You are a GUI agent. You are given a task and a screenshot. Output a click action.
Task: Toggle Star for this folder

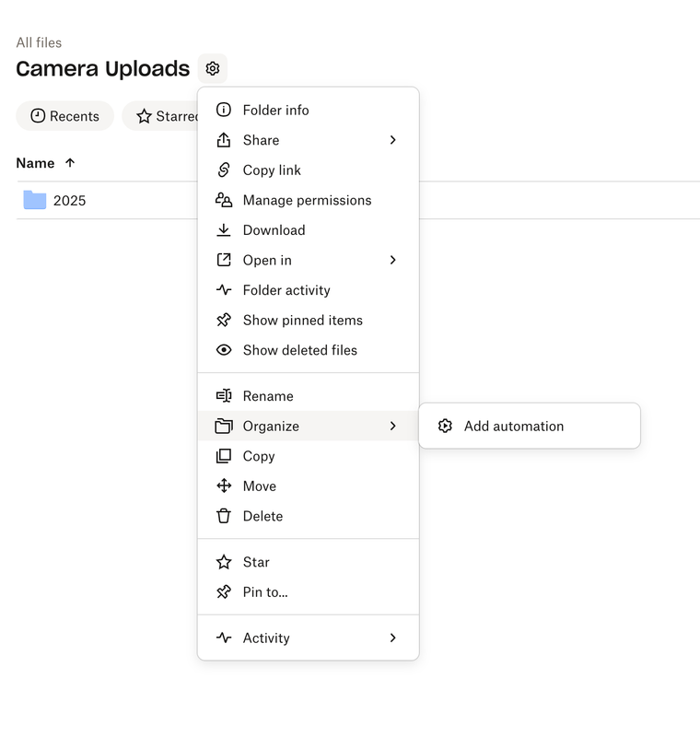tap(256, 562)
